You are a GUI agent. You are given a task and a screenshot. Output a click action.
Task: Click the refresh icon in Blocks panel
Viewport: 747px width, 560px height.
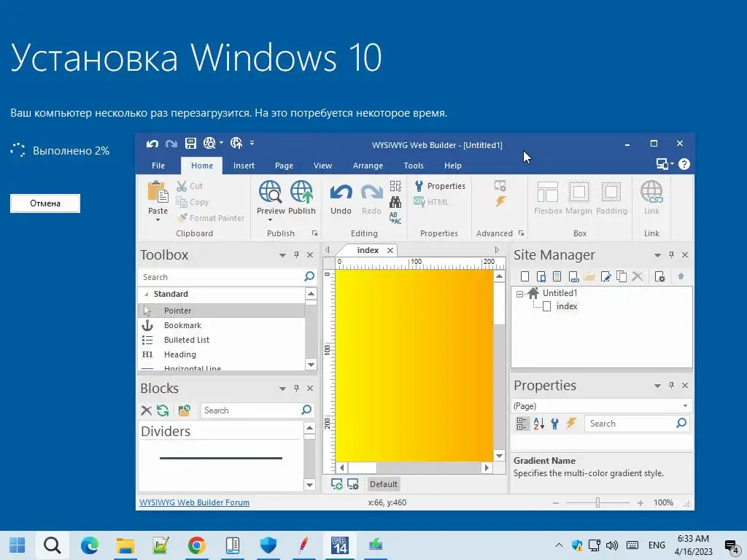pos(163,411)
